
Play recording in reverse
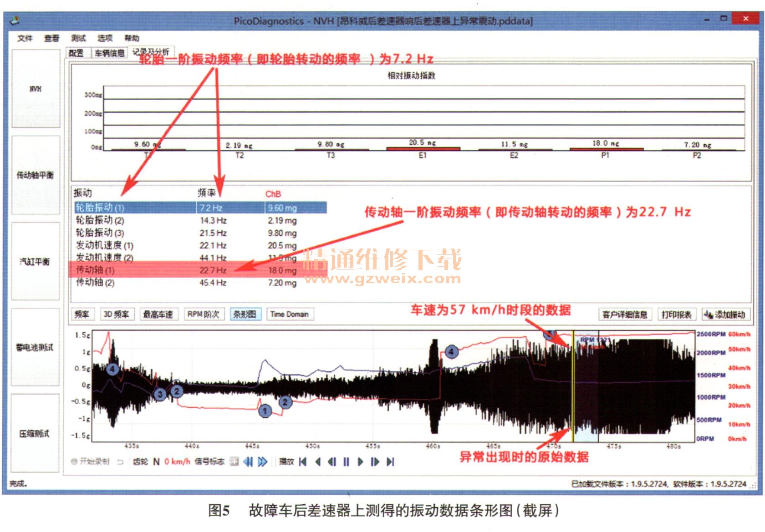tap(317, 462)
